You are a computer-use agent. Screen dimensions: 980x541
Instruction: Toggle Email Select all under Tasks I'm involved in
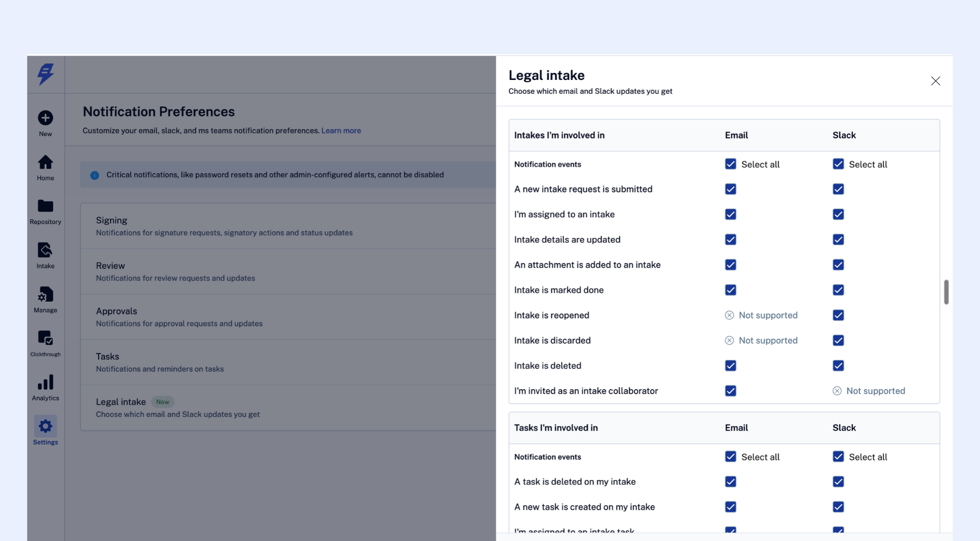(x=731, y=457)
